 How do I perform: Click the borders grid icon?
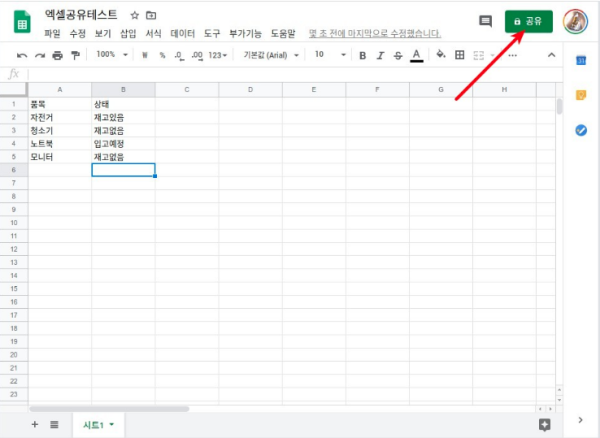[x=460, y=55]
